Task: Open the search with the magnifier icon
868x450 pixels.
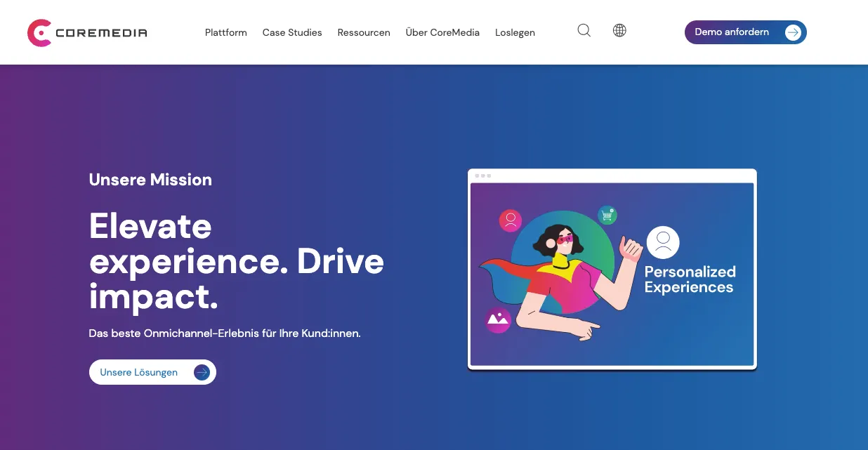Action: coord(584,30)
